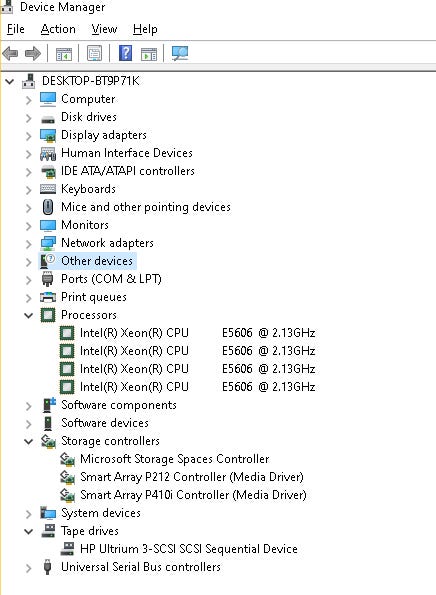Open the View menu
The width and height of the screenshot is (436, 595).
pos(104,29)
